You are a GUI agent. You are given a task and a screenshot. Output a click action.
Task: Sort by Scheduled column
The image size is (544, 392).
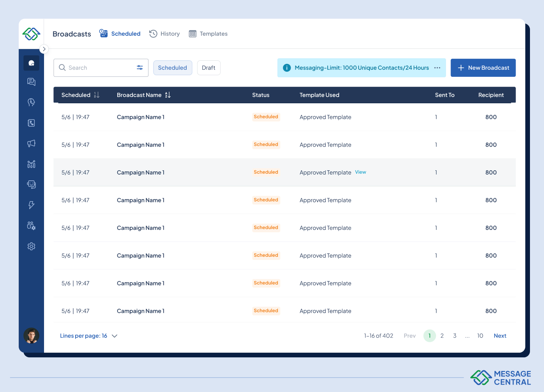(97, 95)
